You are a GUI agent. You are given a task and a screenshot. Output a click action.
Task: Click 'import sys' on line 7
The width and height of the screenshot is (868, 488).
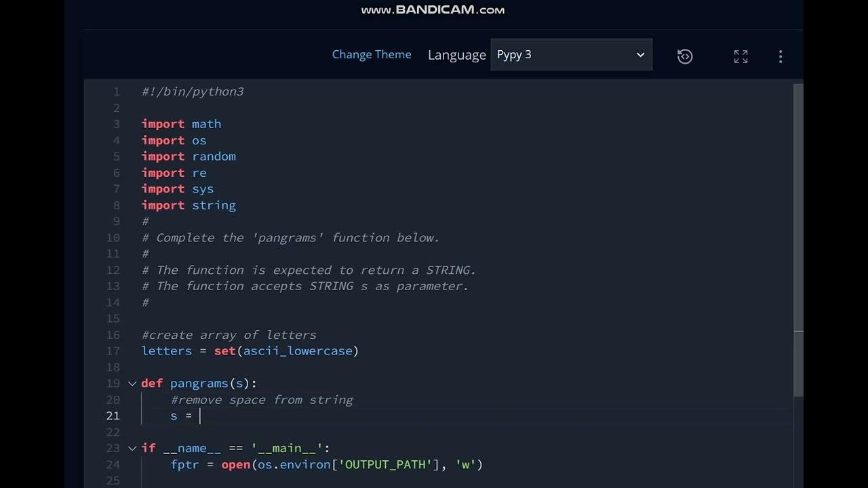[178, 189]
